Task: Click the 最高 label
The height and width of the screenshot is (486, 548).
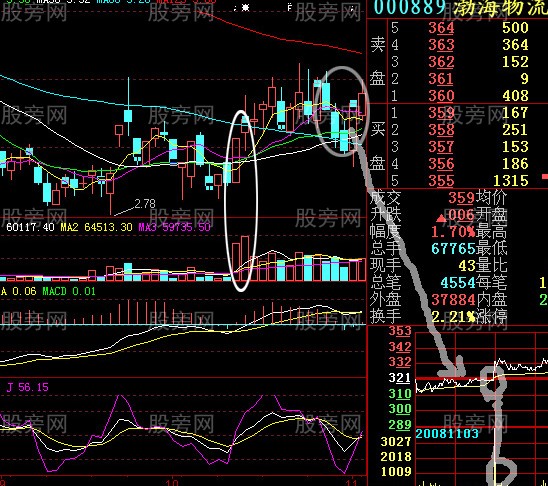Action: pos(491,232)
